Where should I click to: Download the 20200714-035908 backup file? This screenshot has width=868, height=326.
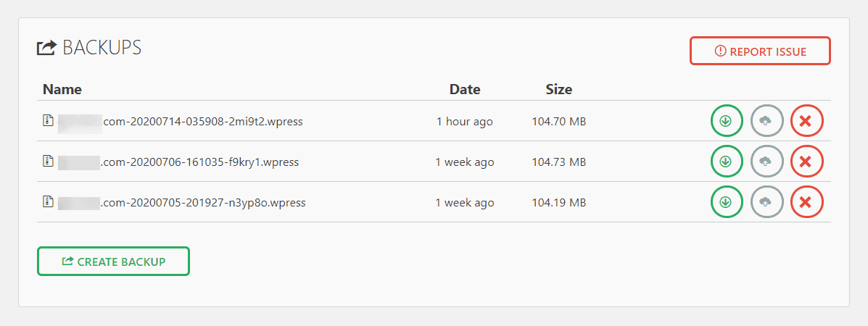727,121
